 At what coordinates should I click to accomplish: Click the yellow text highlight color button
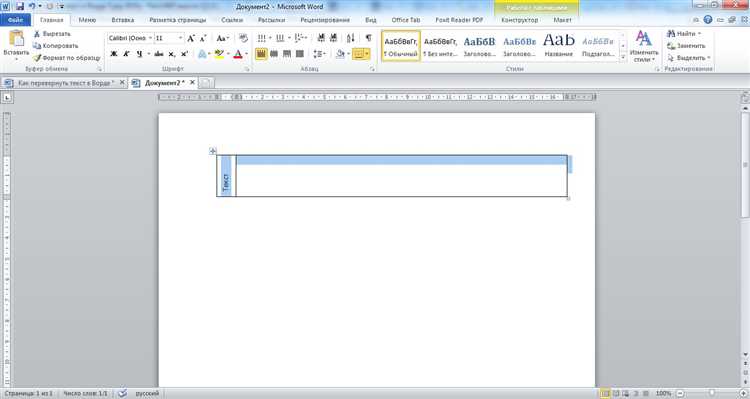tap(219, 54)
